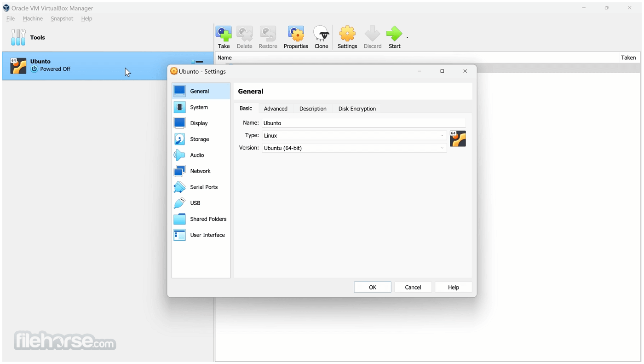Open the Serial Ports settings category

point(201,187)
